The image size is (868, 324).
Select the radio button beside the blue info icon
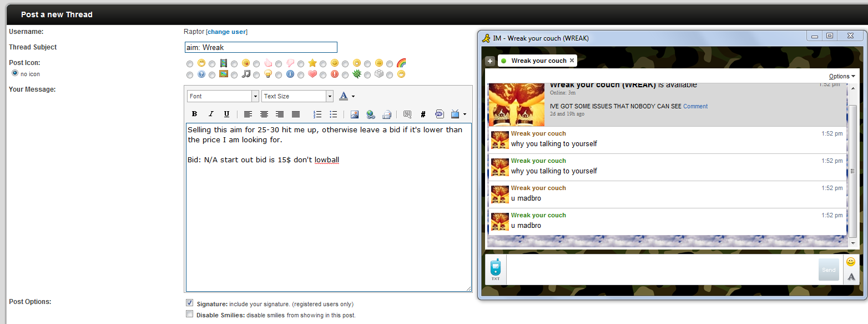[x=279, y=74]
